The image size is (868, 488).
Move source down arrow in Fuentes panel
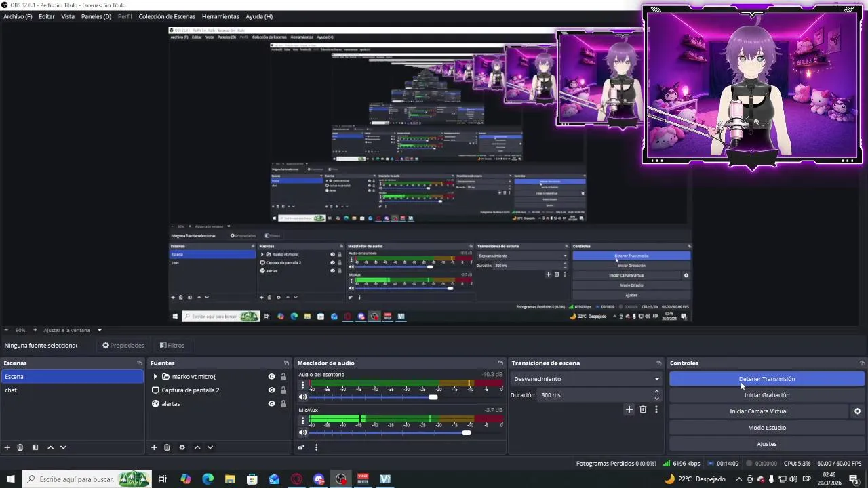coord(210,447)
